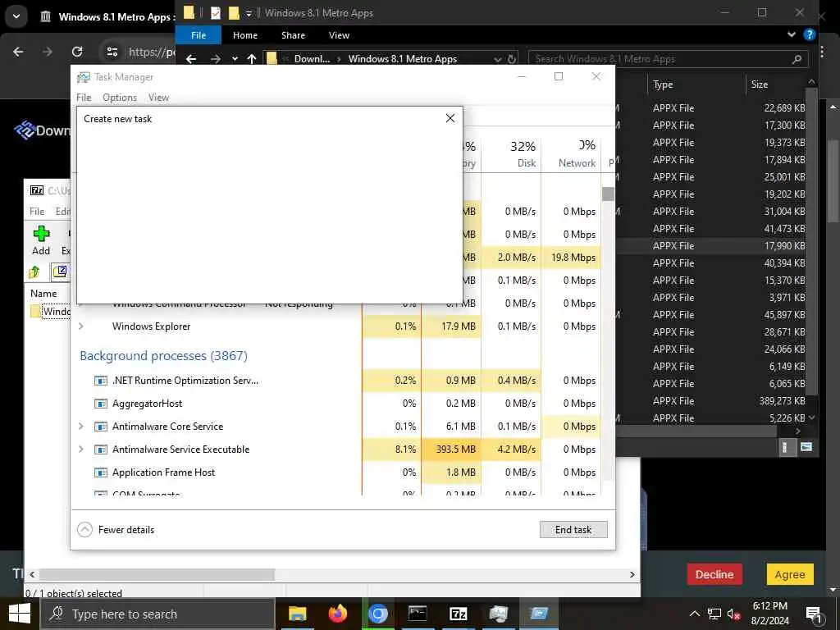Click the taskbar search box
The image size is (840, 630).
click(x=157, y=614)
